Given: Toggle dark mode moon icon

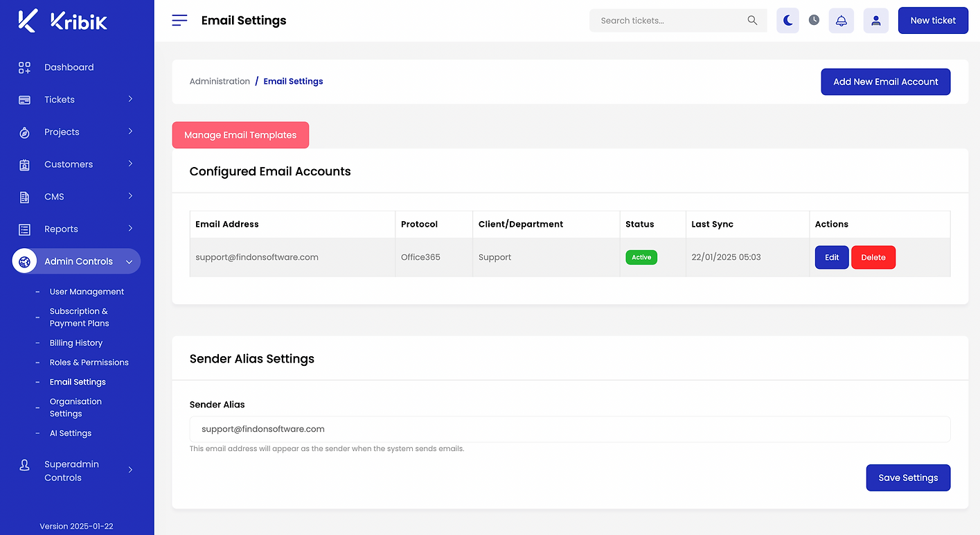Looking at the screenshot, I should pyautogui.click(x=787, y=20).
